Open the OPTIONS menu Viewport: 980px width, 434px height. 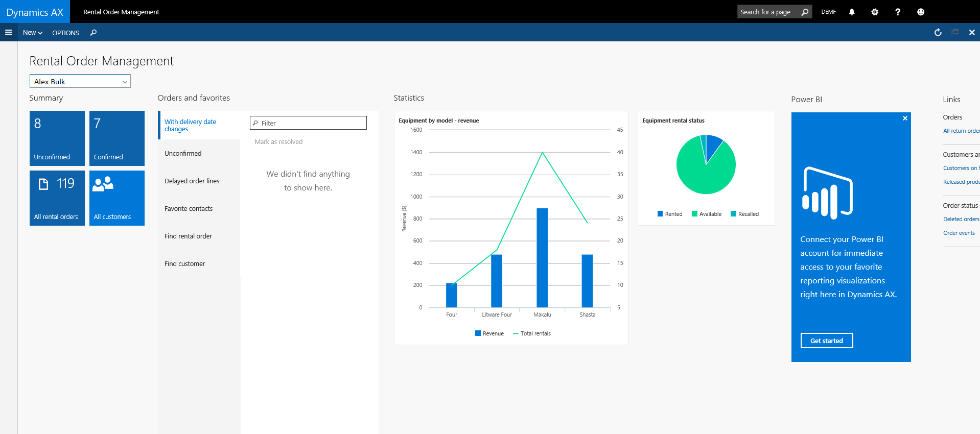pos(65,33)
